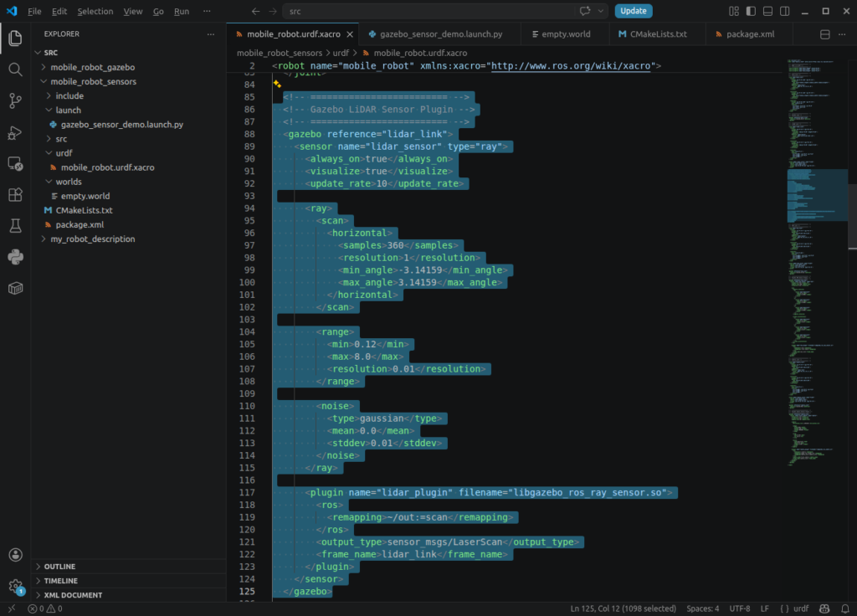Image resolution: width=857 pixels, height=616 pixels.
Task: Open the Python activity bar icon
Action: click(x=15, y=257)
